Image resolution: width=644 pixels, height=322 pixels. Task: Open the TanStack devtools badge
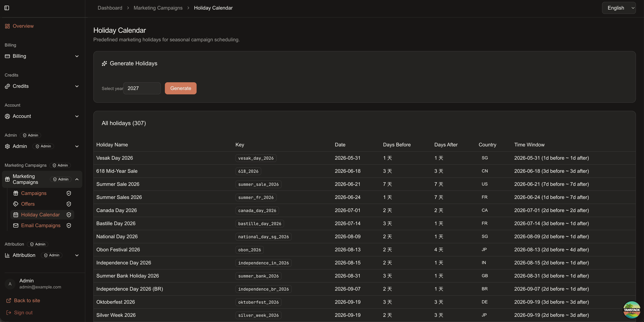[632, 310]
